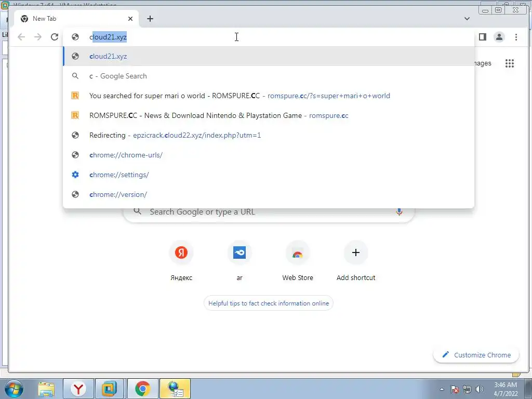Open the Google apps grid icon
Screen dimensions: 532x399
tap(510, 63)
